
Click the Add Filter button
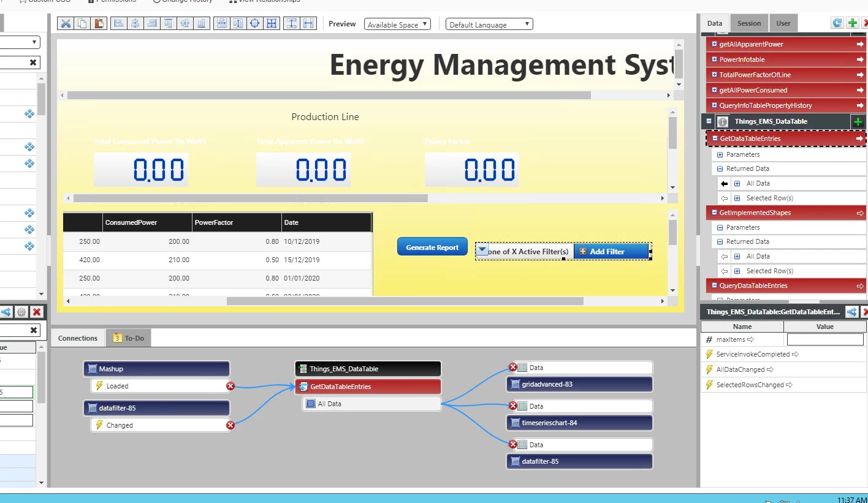[611, 251]
